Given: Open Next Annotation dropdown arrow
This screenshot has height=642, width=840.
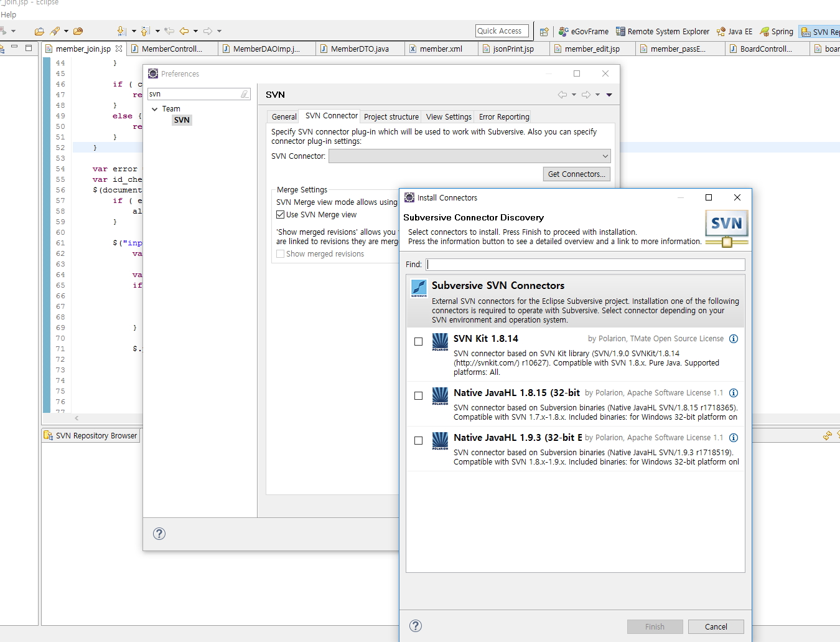Looking at the screenshot, I should (134, 31).
